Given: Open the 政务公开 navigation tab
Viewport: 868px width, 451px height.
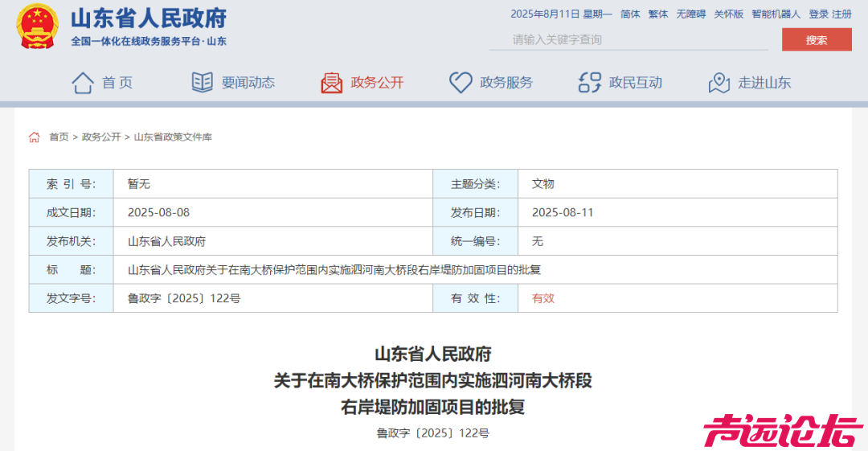Looking at the screenshot, I should click(x=378, y=83).
